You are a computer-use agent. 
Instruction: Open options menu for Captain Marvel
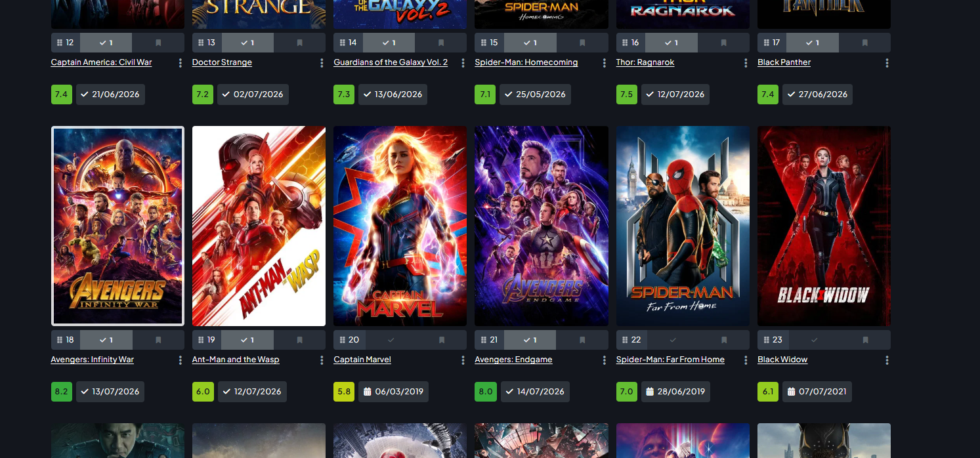coord(463,360)
